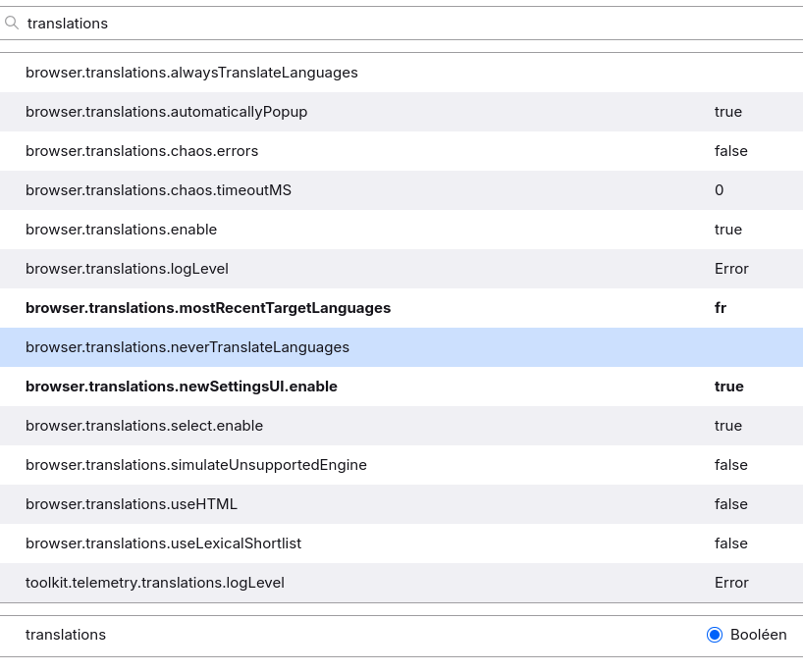Click the toolkit.telemetry.translations.logLevel preference name
This screenshot has height=672, width=803.
tap(155, 583)
